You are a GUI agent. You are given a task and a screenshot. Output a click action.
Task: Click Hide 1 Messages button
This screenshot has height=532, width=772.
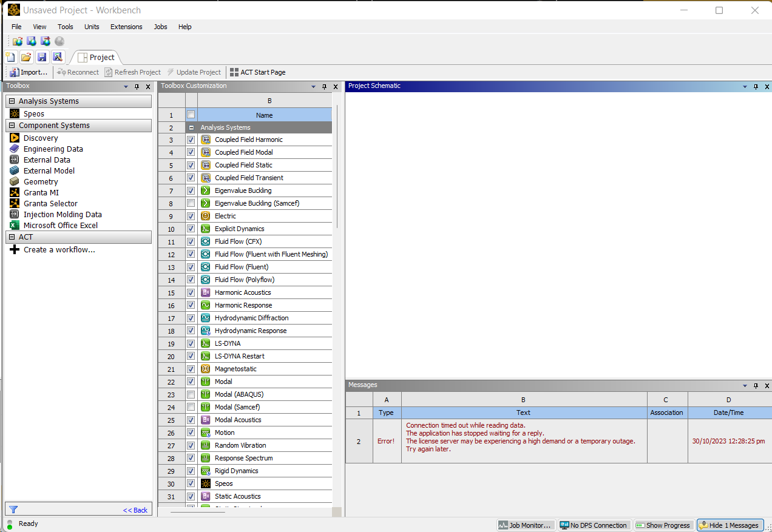point(729,525)
